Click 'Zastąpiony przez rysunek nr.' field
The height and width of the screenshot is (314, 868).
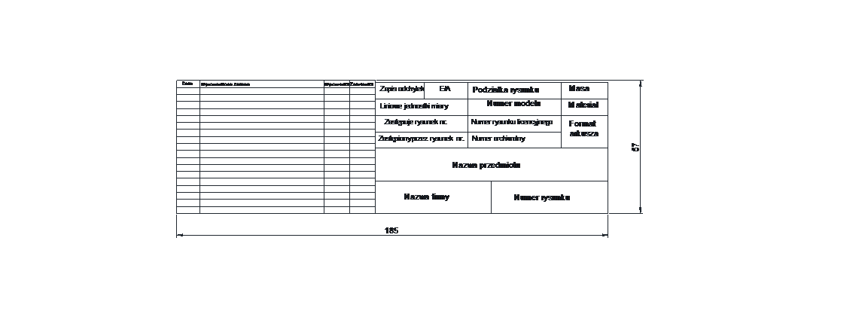pyautogui.click(x=416, y=139)
